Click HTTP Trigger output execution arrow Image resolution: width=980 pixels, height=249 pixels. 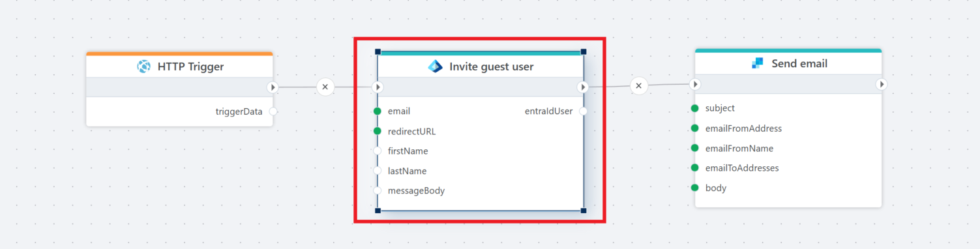coord(273,87)
